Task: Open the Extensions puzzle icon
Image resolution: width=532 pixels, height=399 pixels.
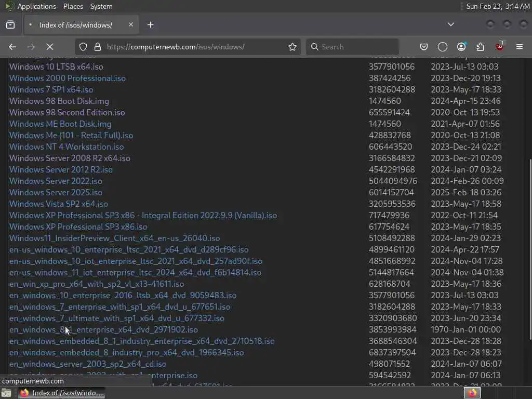Action: pyautogui.click(x=480, y=47)
